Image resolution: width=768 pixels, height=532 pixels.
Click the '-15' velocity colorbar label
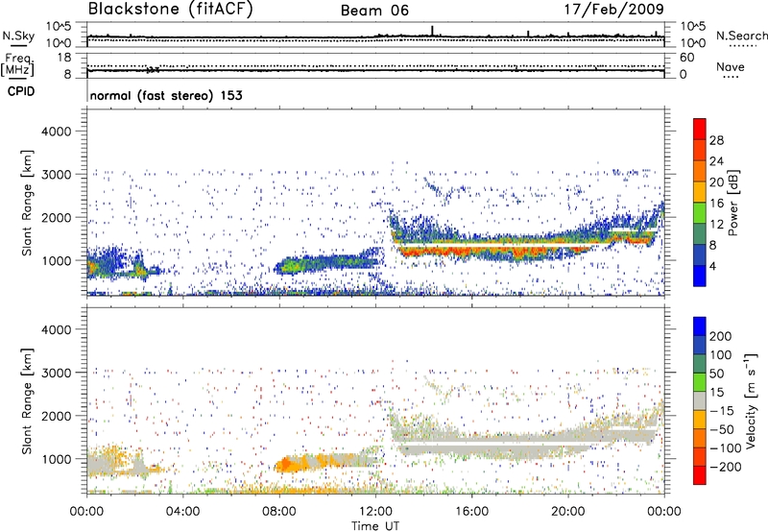click(x=722, y=411)
